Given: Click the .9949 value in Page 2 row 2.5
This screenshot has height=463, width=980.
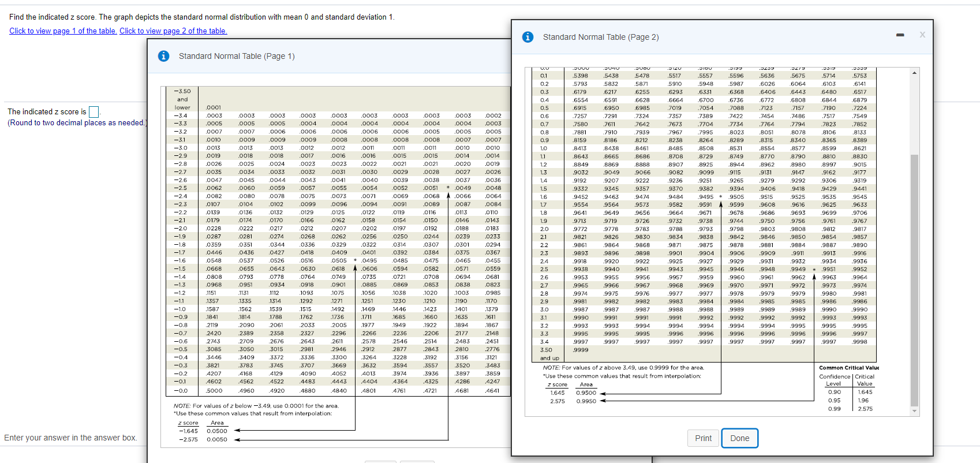Looking at the screenshot, I should (798, 269).
